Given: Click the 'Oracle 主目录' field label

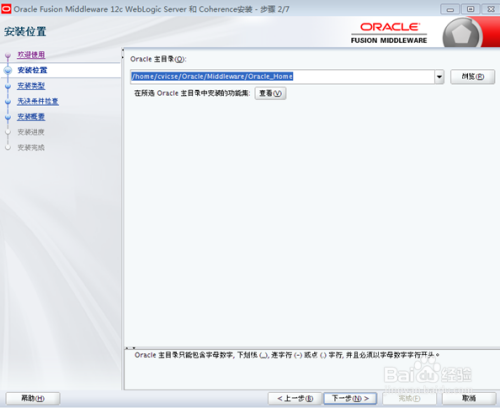Looking at the screenshot, I should (x=158, y=59).
